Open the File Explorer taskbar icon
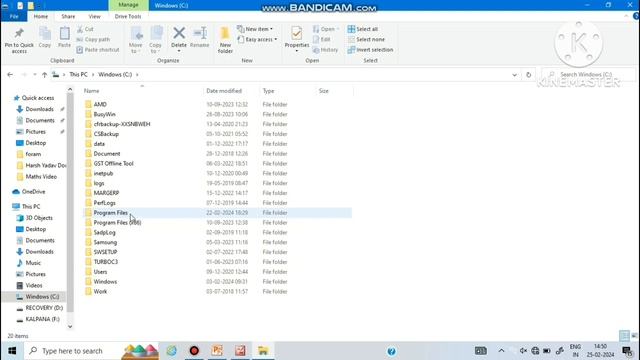This screenshot has width=640, height=360. [x=263, y=351]
